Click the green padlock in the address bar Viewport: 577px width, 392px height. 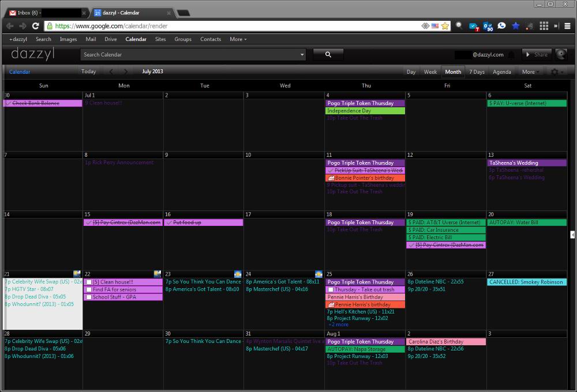[x=50, y=26]
